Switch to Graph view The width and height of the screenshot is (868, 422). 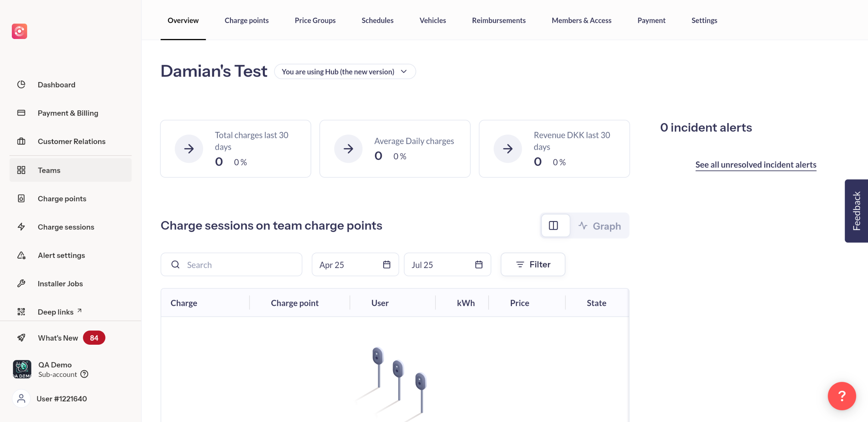599,226
